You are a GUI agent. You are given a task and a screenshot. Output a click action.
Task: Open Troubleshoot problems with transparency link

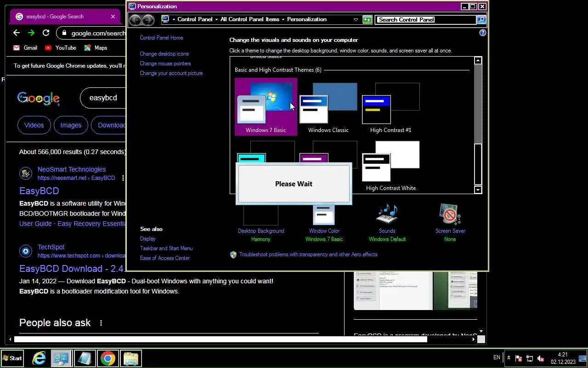308,254
